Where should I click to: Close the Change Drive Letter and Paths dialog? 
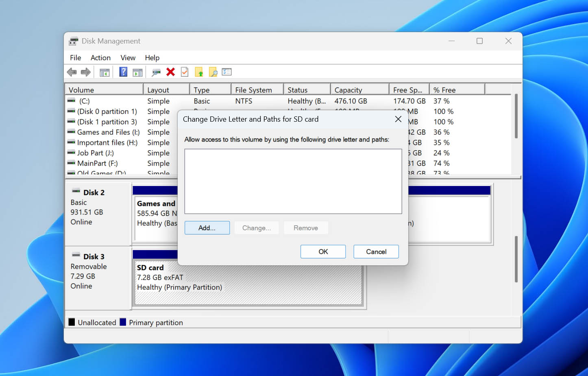click(398, 119)
